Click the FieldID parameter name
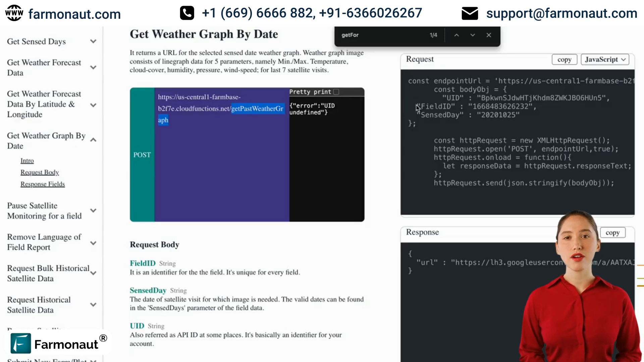This screenshot has height=362, width=644. pos(143,263)
